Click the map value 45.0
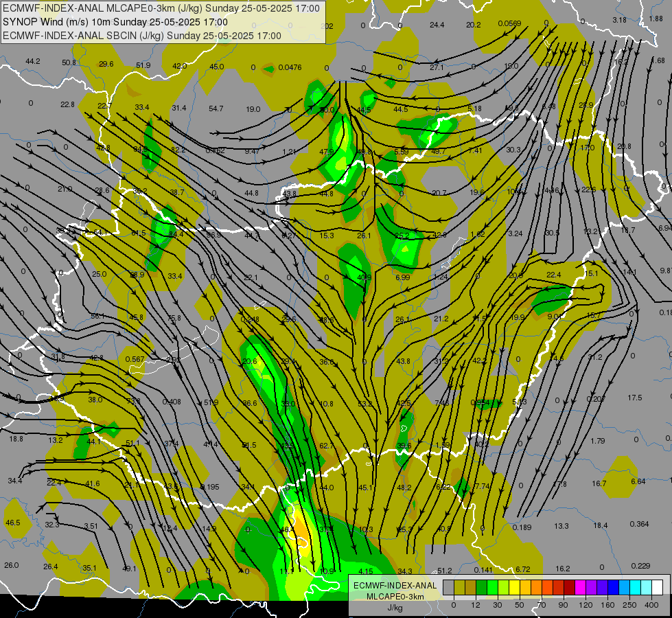Screen dimensions: 672x618 (x=216, y=67)
